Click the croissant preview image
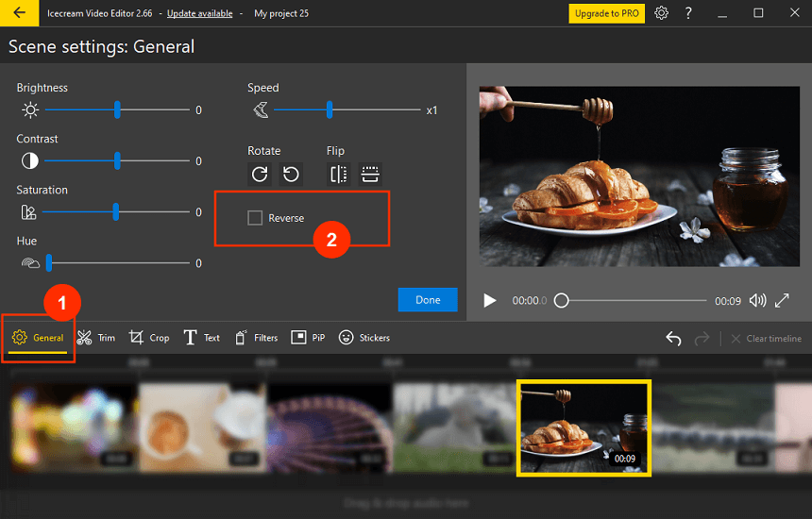The width and height of the screenshot is (812, 519). [639, 176]
